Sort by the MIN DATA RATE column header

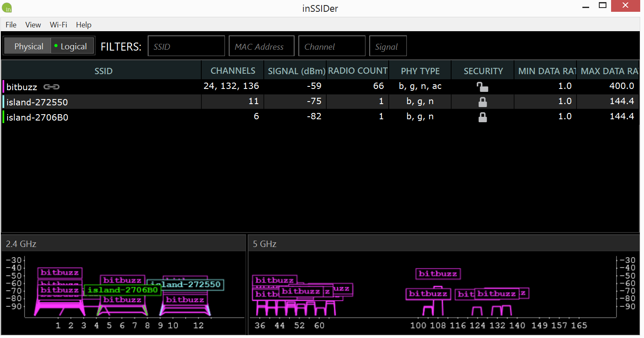(x=545, y=71)
